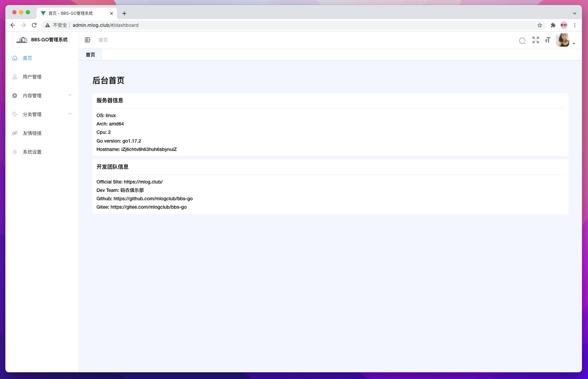Open 首页 in the sidebar menu
This screenshot has height=379, width=588.
pos(42,58)
